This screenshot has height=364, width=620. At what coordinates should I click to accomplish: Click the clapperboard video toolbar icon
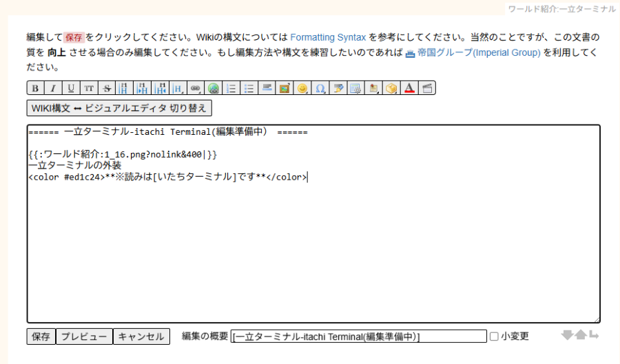(x=426, y=88)
